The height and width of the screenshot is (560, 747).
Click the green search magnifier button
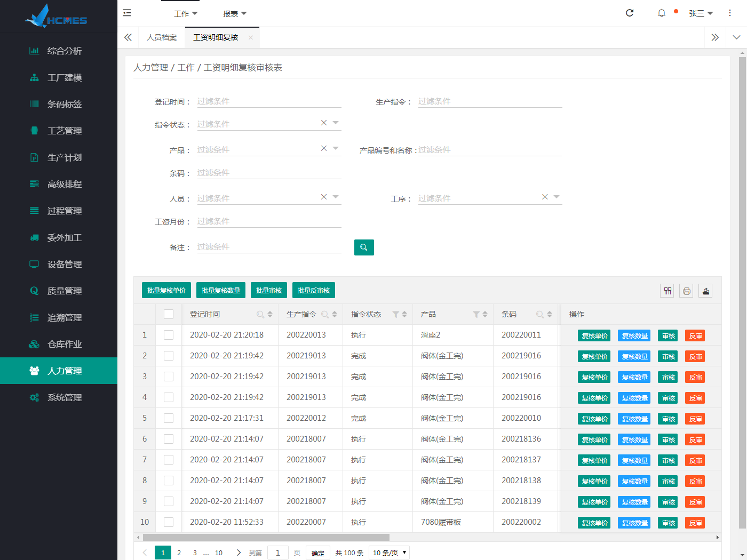(x=364, y=247)
